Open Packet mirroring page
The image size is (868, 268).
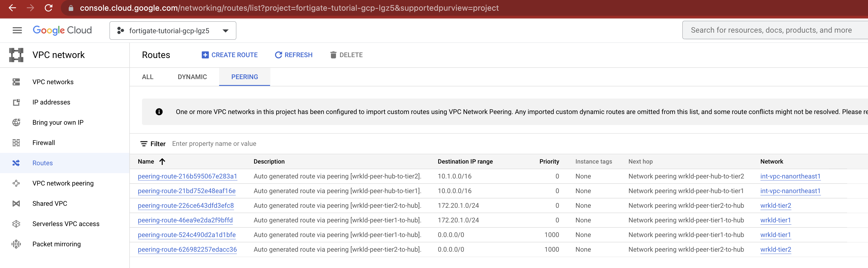tap(56, 244)
